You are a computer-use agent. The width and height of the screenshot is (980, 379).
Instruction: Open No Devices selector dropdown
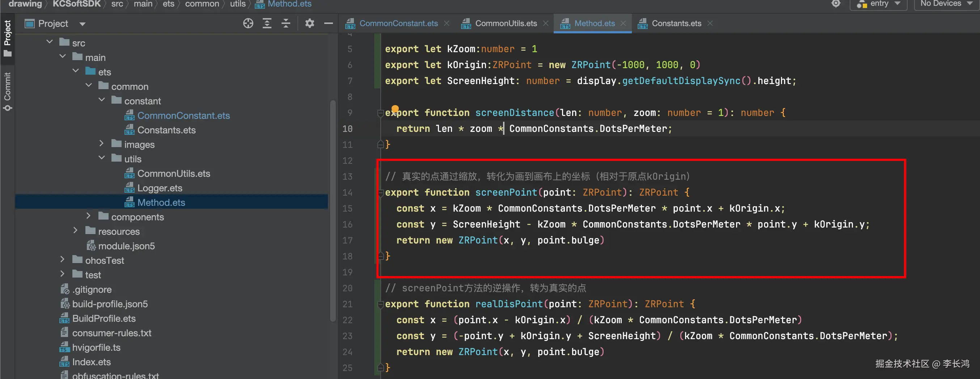pyautogui.click(x=946, y=4)
